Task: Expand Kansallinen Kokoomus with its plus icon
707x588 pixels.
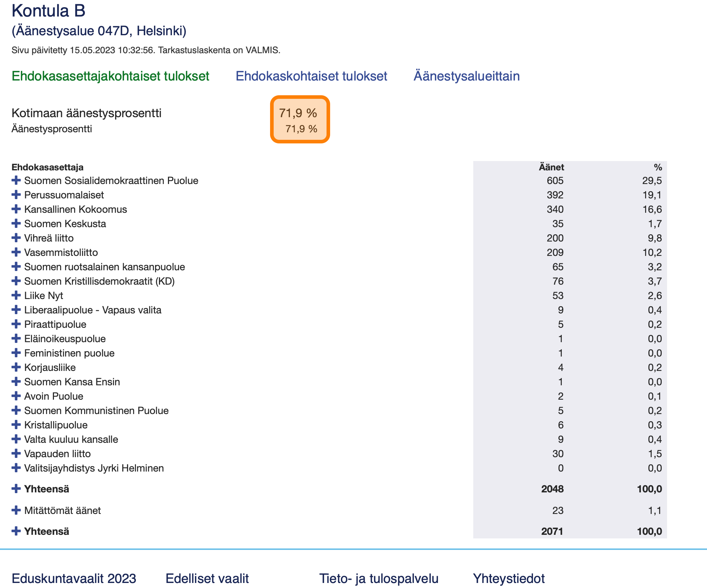Action: point(16,209)
